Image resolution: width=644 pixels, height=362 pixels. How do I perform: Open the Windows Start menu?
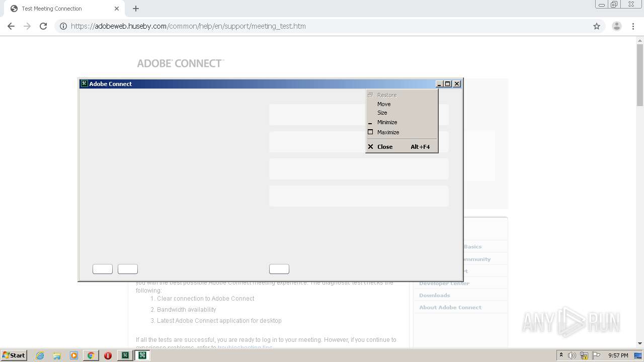tap(14, 355)
